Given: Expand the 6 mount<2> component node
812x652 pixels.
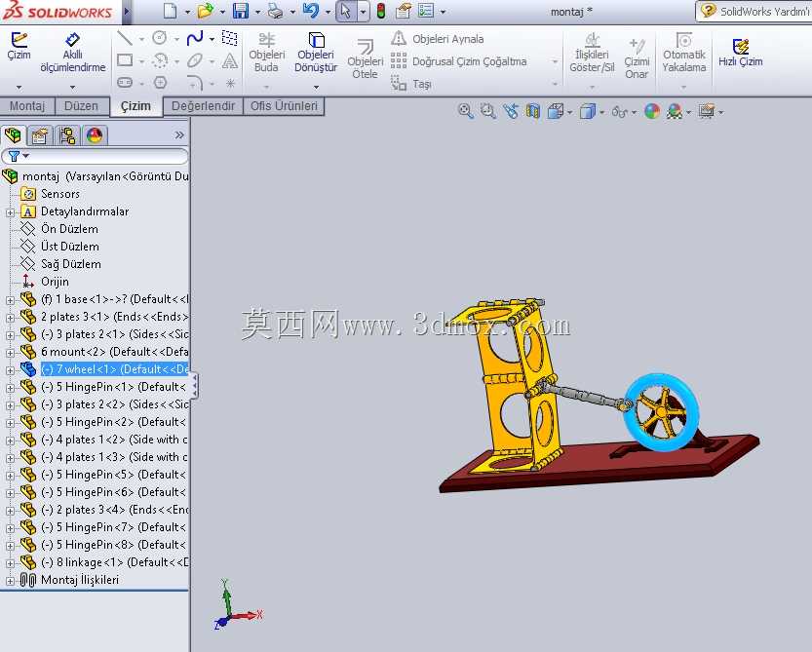Looking at the screenshot, I should pos(10,353).
